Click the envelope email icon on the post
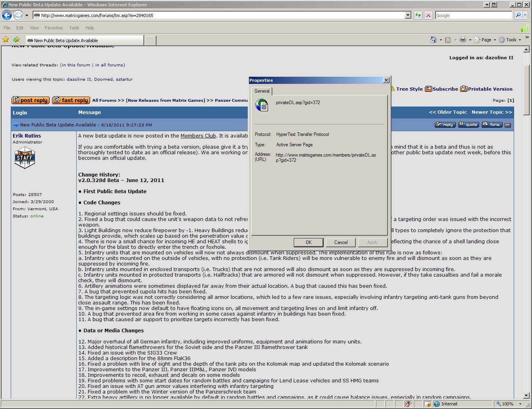 click(x=508, y=125)
